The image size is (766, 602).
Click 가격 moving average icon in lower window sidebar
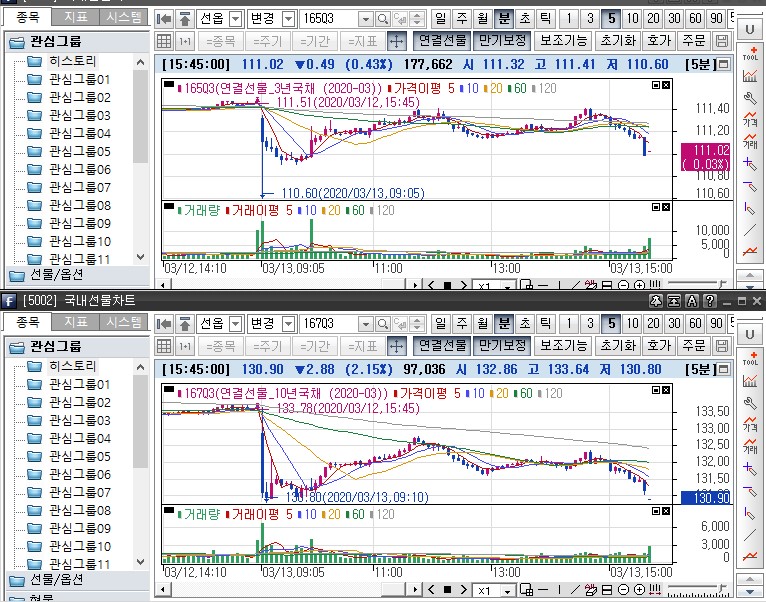[750, 424]
